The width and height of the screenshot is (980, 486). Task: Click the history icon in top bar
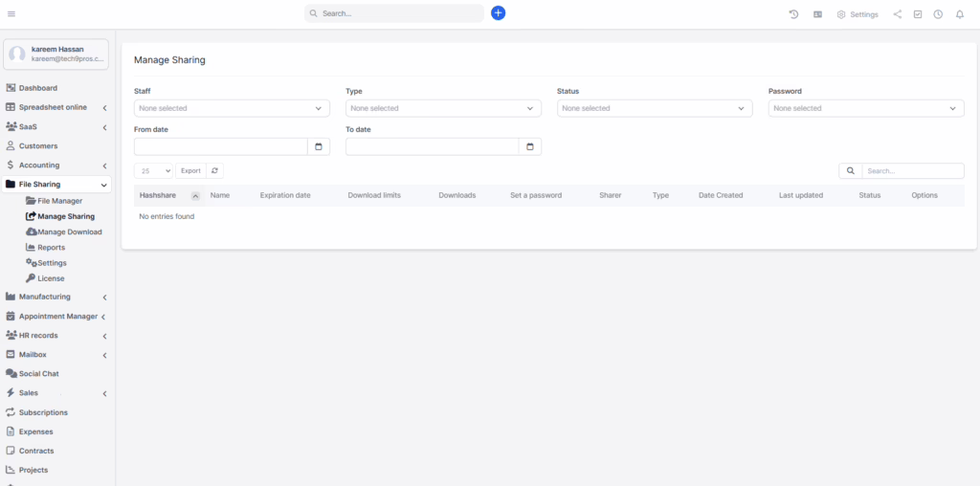[793, 14]
